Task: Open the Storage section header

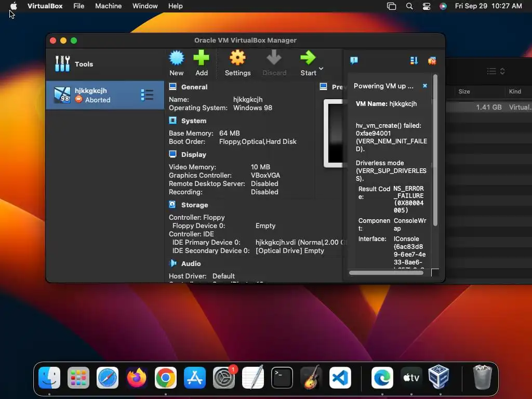Action: (x=194, y=205)
